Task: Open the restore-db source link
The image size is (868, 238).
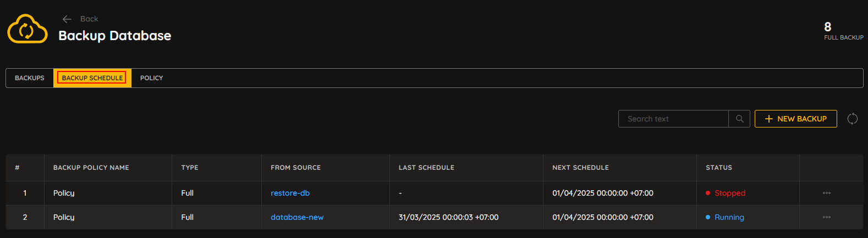Action: click(290, 193)
